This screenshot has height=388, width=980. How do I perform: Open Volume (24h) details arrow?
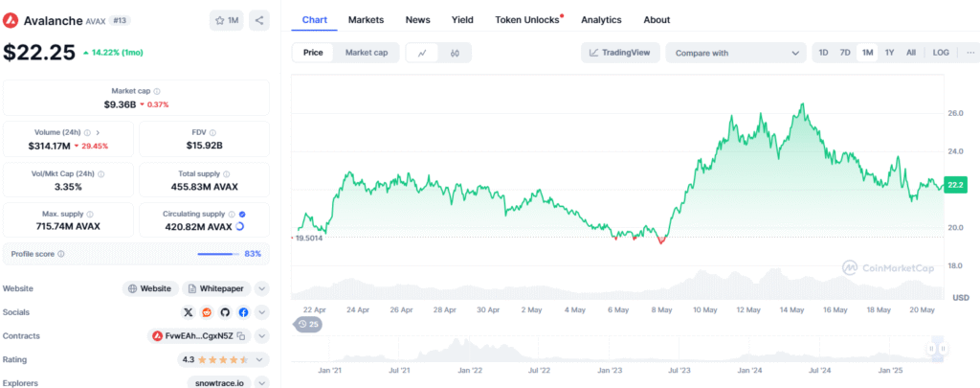[99, 132]
